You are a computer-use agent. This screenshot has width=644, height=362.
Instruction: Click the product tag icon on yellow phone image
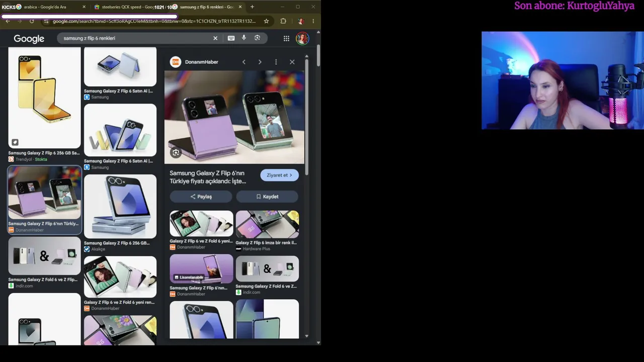click(15, 142)
